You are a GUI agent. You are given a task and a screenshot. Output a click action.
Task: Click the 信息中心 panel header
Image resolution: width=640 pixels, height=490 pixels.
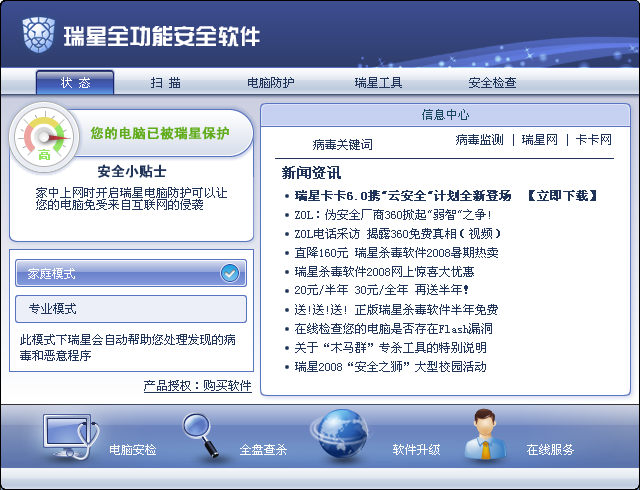445,115
